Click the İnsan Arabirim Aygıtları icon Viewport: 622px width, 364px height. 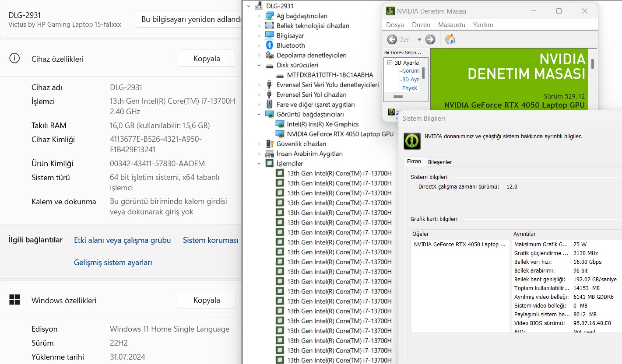click(x=270, y=154)
